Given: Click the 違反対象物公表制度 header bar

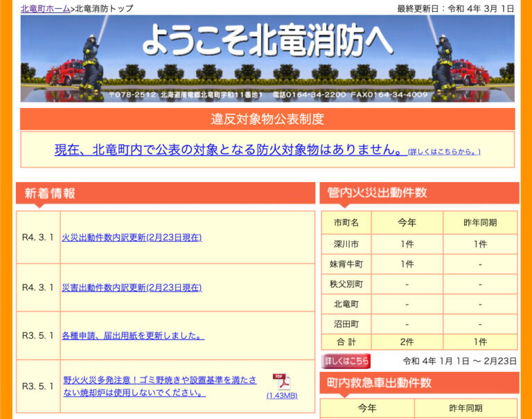Looking at the screenshot, I should [x=267, y=119].
